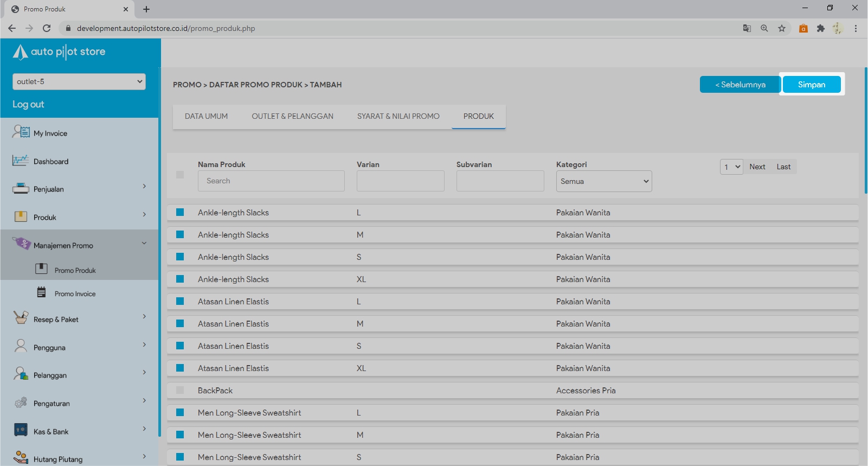Bookmark this page with the star icon
868x466 pixels.
tap(781, 28)
